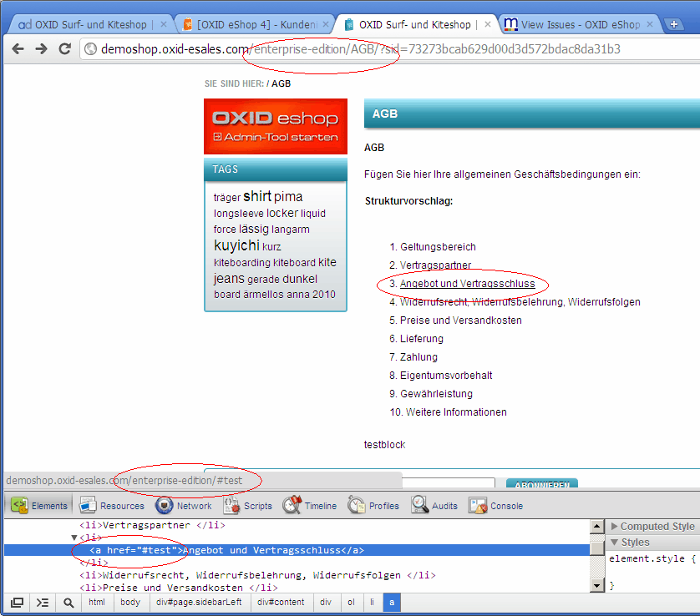
Task: Switch to the View Issues - OXID eShop tab
Action: (573, 24)
